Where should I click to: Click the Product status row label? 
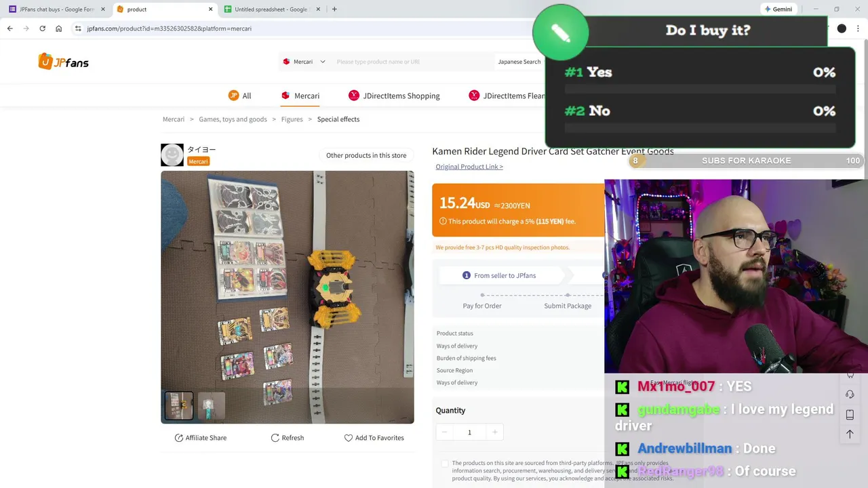[455, 333]
